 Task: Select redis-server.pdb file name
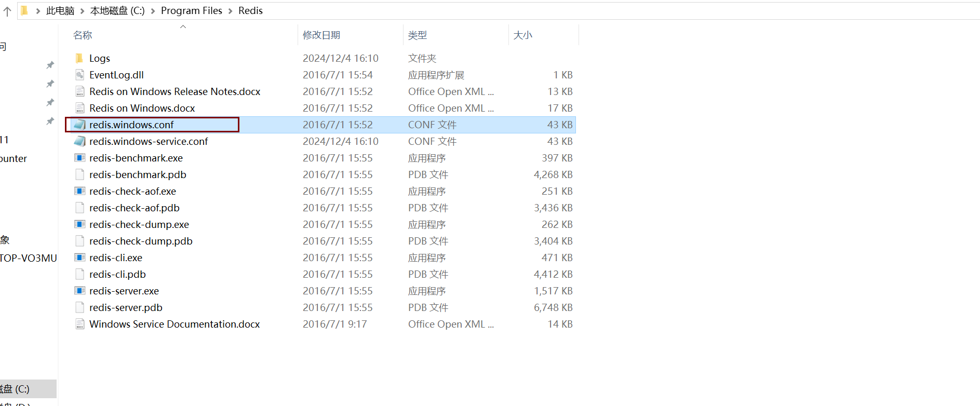pyautogui.click(x=126, y=307)
